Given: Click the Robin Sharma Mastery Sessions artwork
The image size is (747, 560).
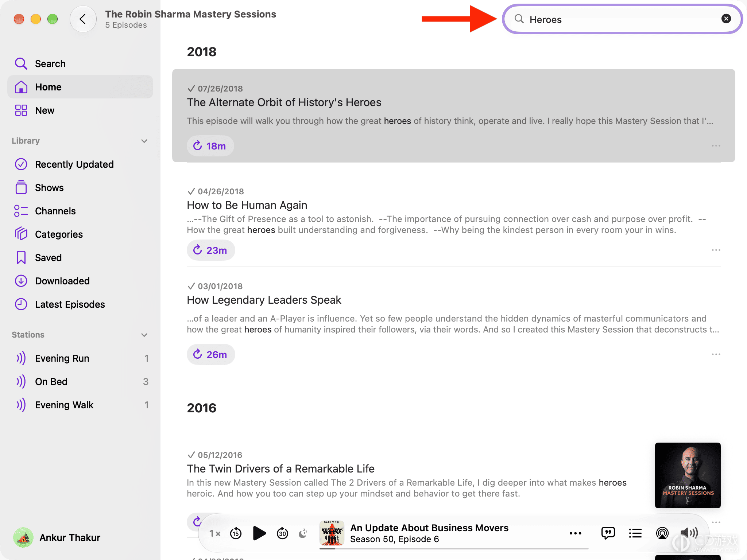Looking at the screenshot, I should pos(688,475).
